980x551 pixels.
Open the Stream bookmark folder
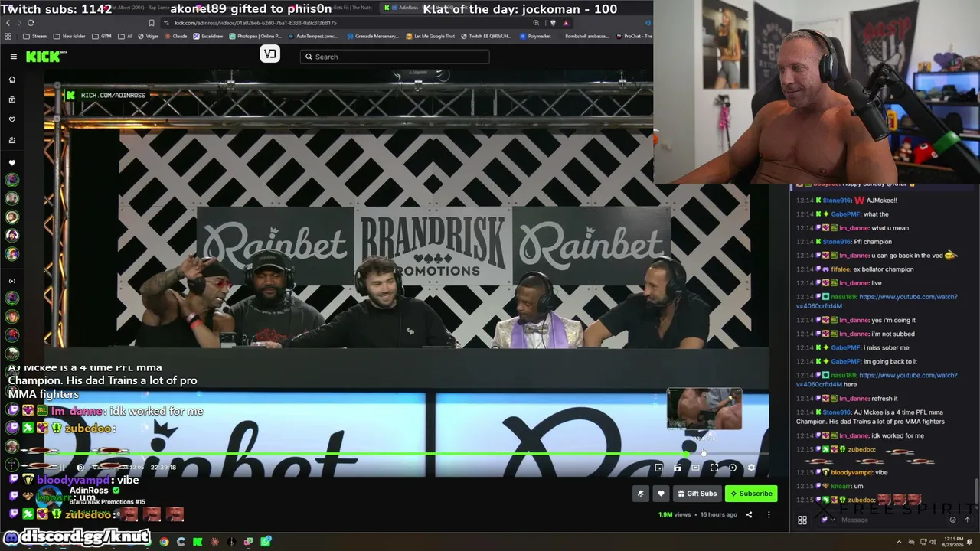pos(34,36)
